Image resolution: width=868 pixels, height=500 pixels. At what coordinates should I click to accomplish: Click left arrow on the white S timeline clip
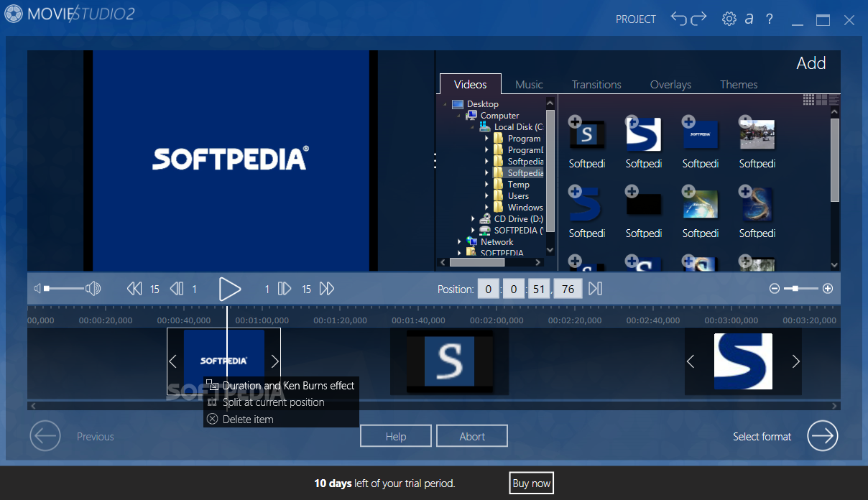click(691, 361)
